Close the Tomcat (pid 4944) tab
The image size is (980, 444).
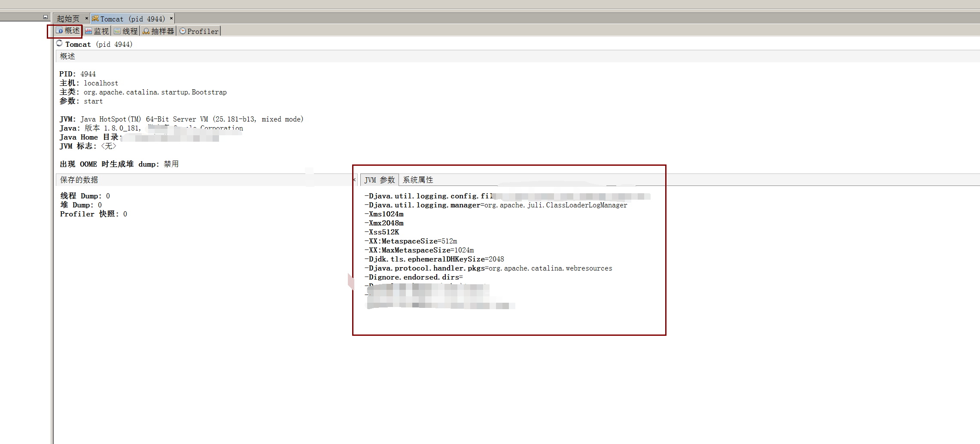[x=171, y=18]
